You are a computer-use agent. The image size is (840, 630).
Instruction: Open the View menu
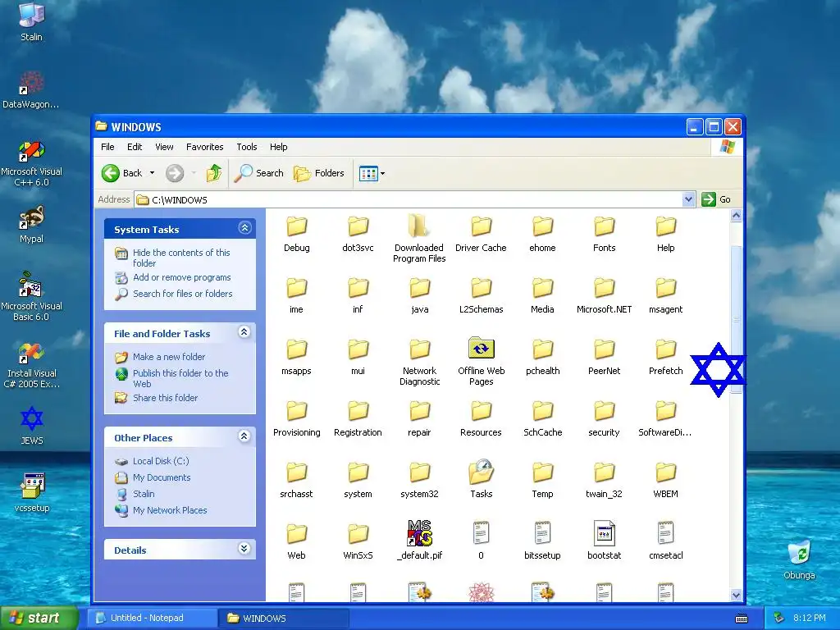tap(164, 147)
